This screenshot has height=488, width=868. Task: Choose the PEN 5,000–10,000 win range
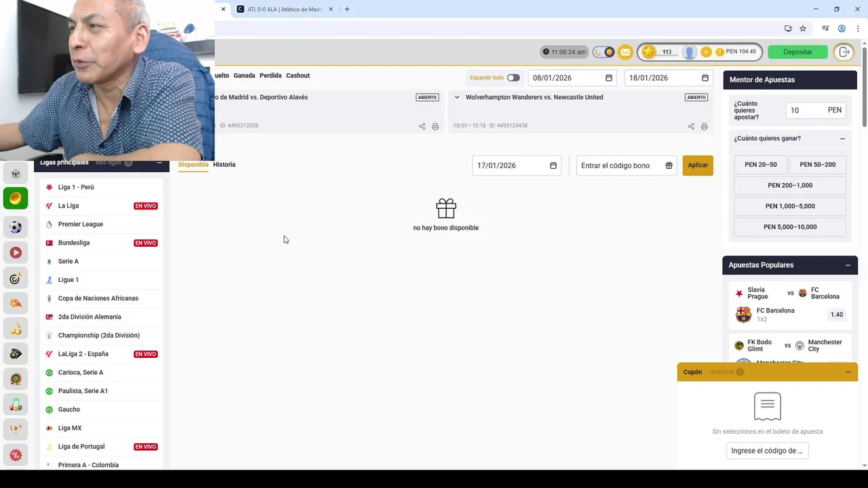pos(790,227)
